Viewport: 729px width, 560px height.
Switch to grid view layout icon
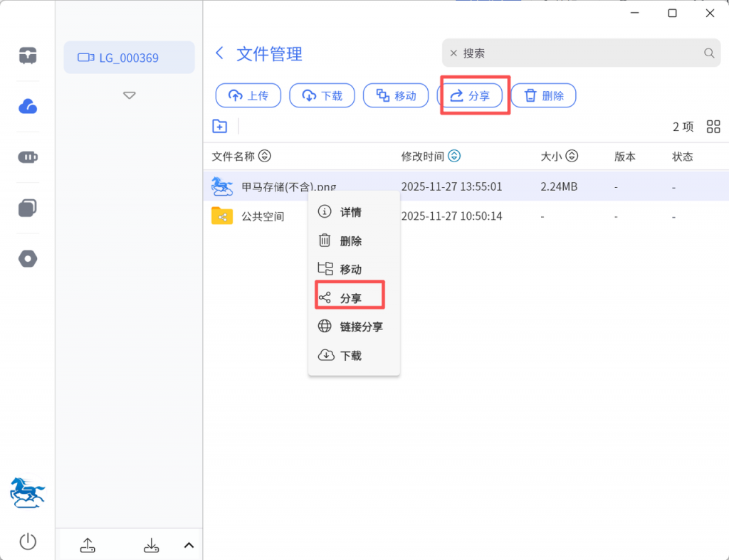tap(713, 127)
